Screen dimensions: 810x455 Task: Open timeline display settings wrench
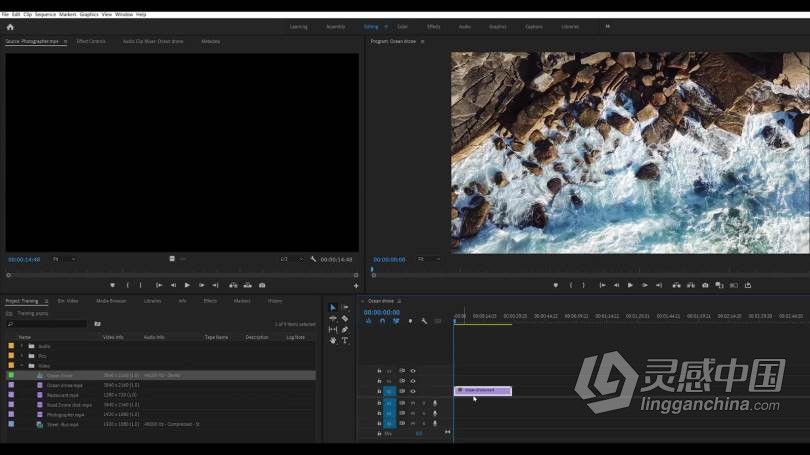(424, 321)
